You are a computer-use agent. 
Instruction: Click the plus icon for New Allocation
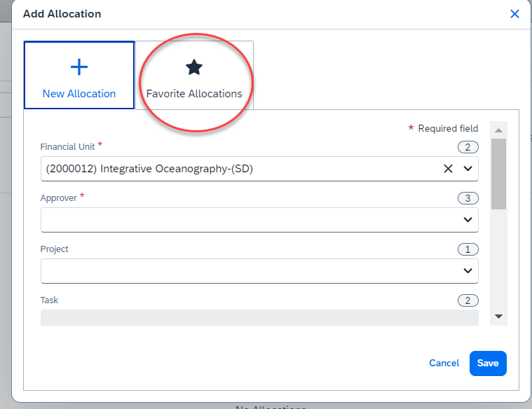point(79,67)
